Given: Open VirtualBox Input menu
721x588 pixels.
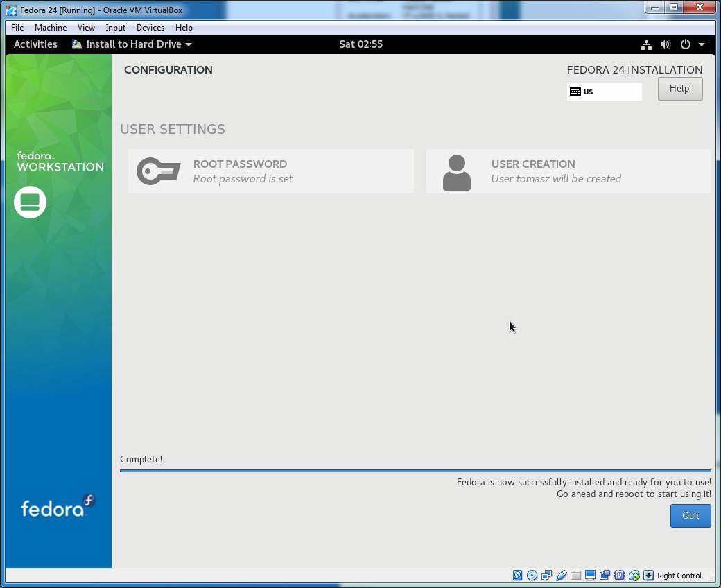Looking at the screenshot, I should pos(115,28).
